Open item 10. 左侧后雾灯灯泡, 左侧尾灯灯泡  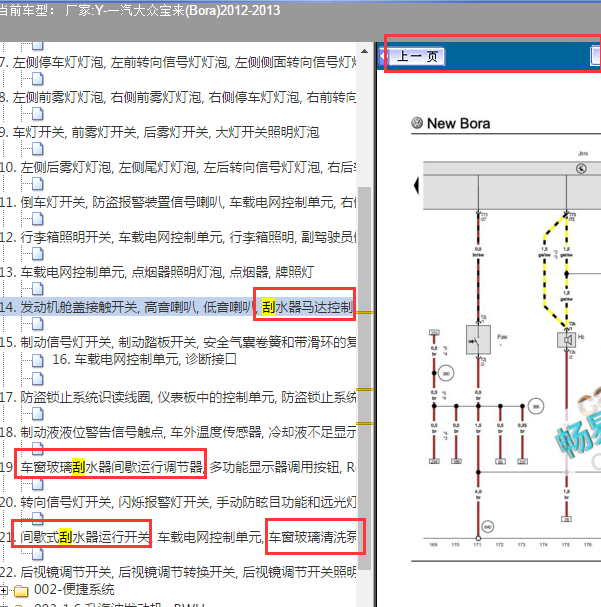pyautogui.click(x=178, y=167)
